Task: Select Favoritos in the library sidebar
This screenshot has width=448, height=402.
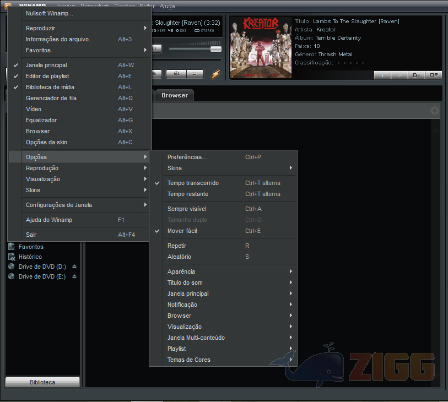Action: point(31,247)
